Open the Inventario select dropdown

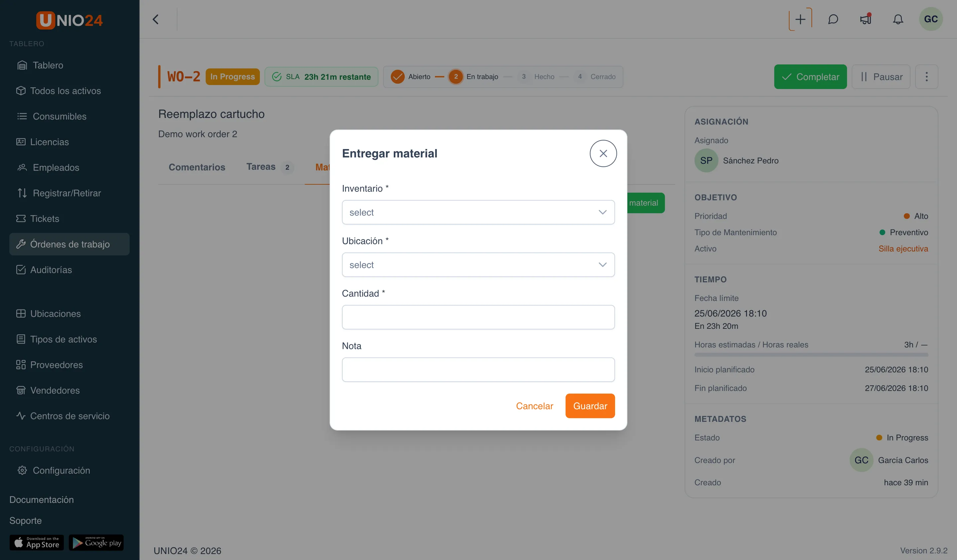478,212
